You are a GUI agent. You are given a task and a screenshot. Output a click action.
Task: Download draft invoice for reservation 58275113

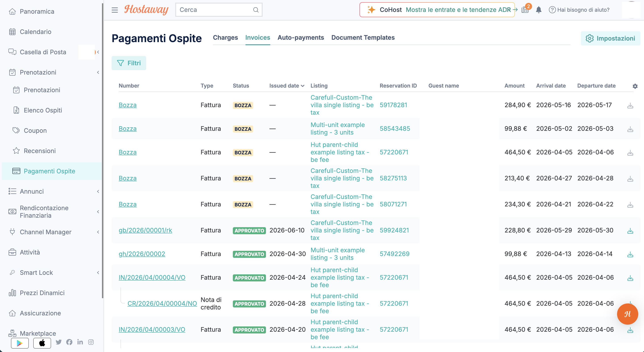click(x=630, y=179)
